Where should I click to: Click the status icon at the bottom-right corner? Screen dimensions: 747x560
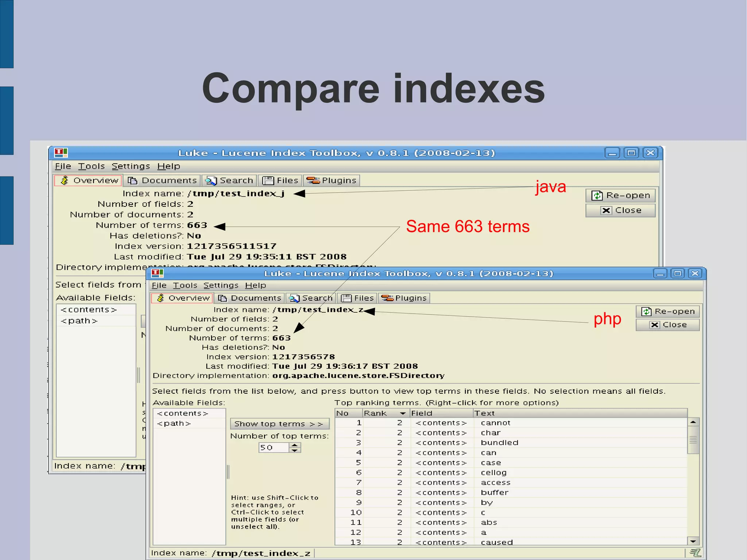click(695, 553)
